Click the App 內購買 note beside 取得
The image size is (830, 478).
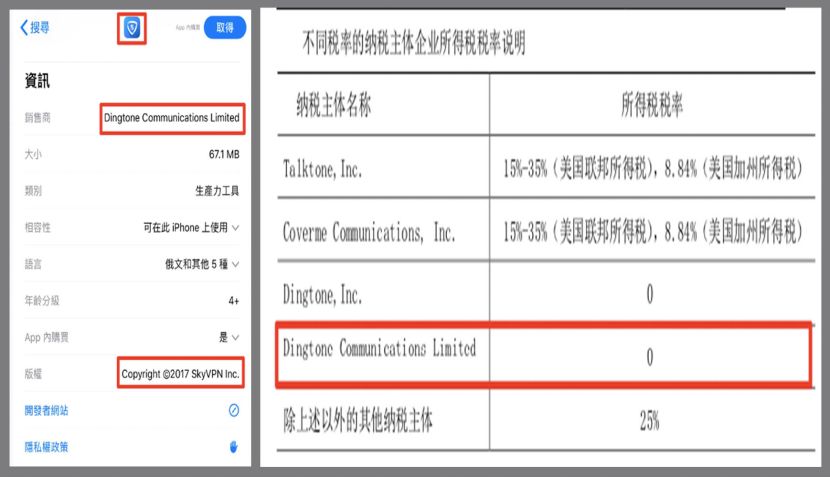click(188, 28)
